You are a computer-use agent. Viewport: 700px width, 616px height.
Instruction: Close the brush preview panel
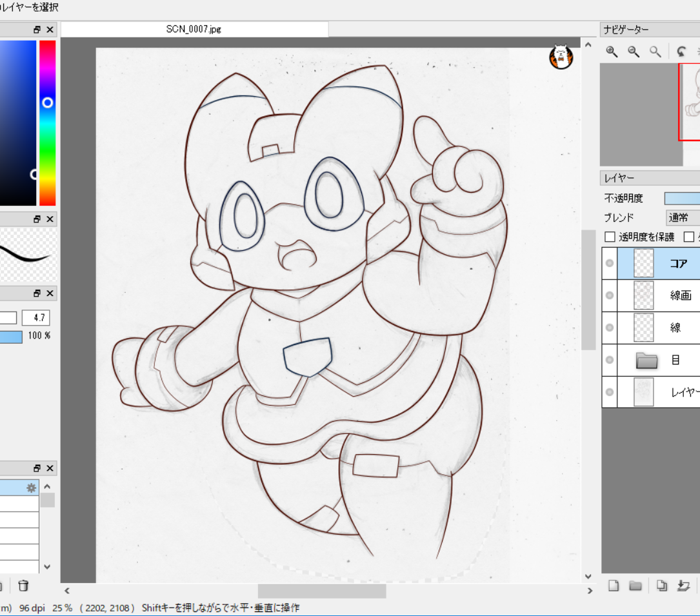click(x=50, y=219)
